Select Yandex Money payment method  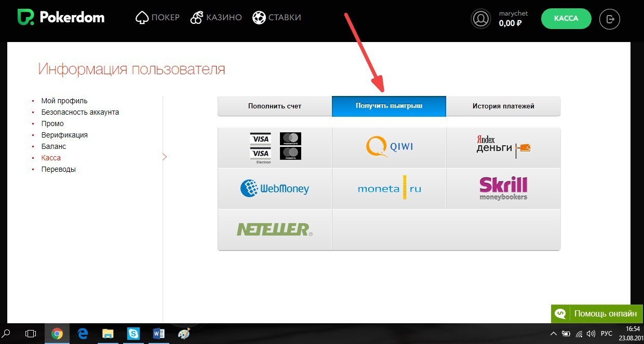503,147
